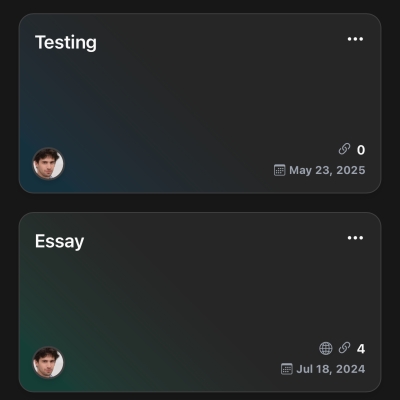
Task: Open the Testing collection title
Action: click(x=66, y=43)
